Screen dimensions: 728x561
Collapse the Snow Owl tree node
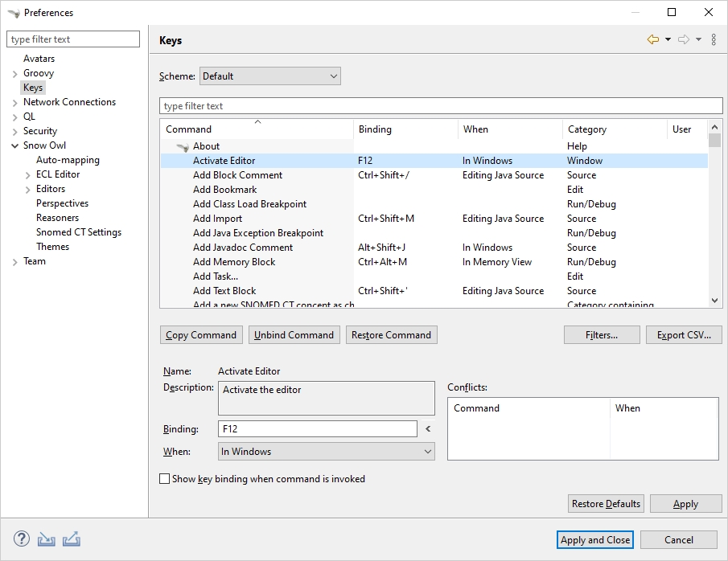coord(15,145)
